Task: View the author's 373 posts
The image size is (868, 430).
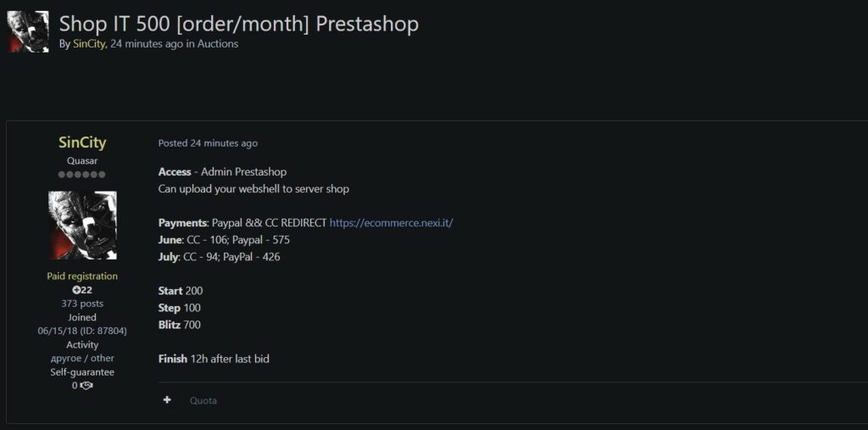Action: click(x=82, y=304)
